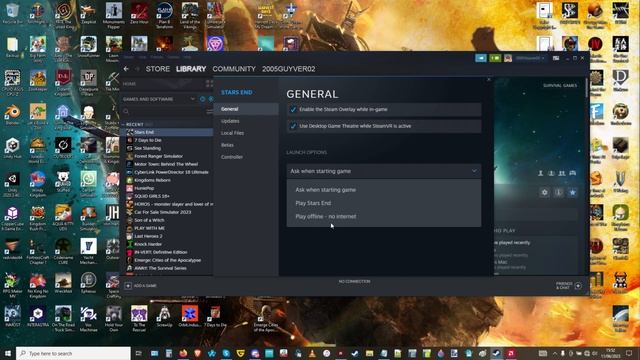Switch to Big Picture mode icon

(556, 58)
